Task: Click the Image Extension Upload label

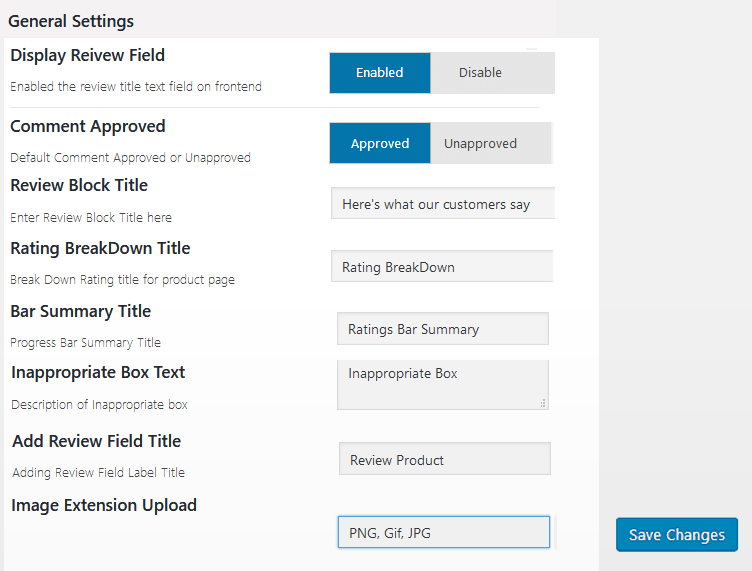Action: pyautogui.click(x=104, y=506)
